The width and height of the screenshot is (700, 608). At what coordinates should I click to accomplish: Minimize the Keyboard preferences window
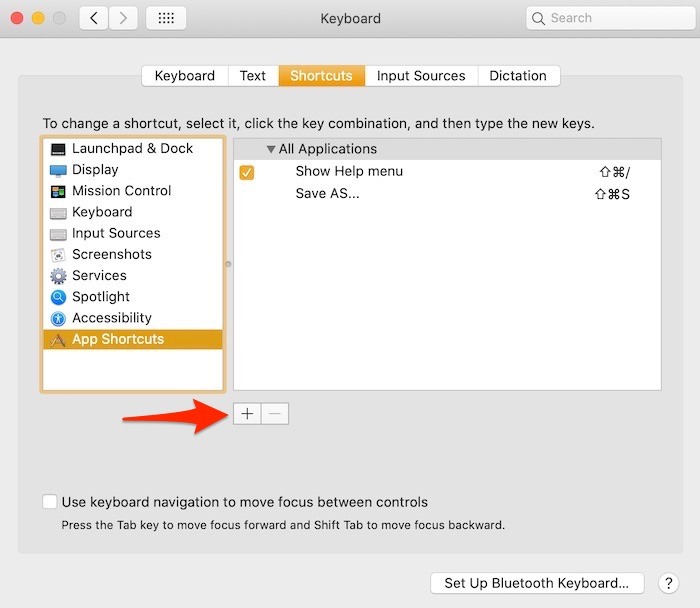pos(38,18)
